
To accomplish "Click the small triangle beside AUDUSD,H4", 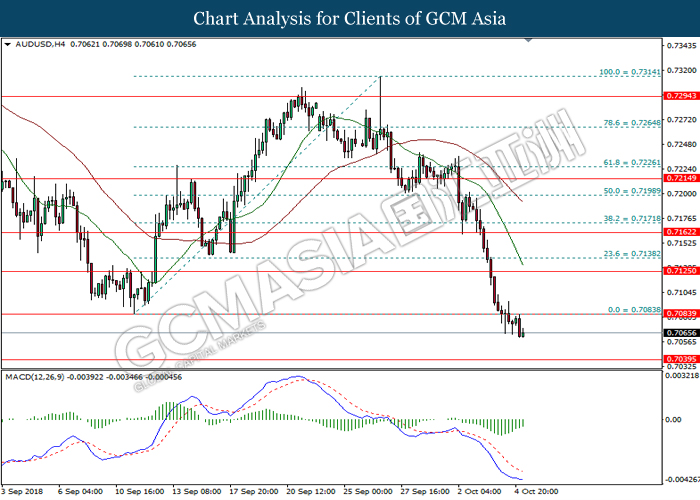I will (x=7, y=45).
